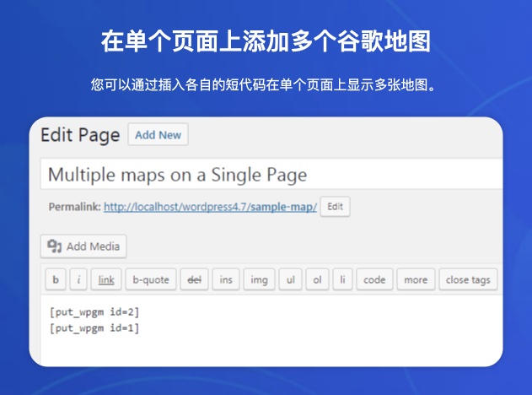
Task: Click the shortcode line [put_wpgm id=1]
Action: [94, 328]
